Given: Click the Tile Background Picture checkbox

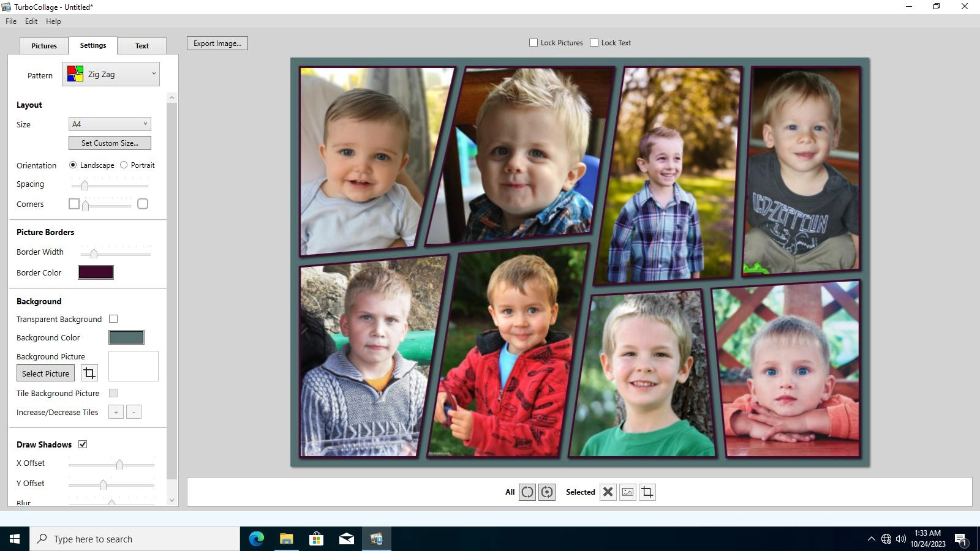Looking at the screenshot, I should click(x=113, y=393).
